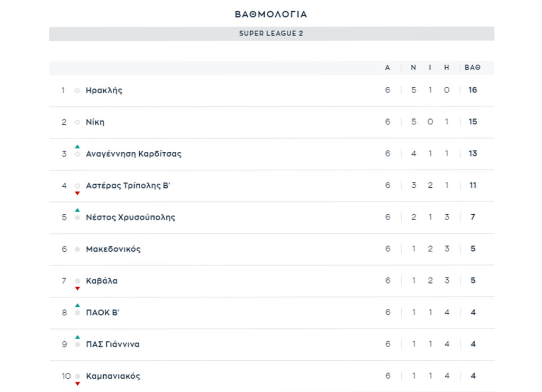
Task: Click the circle marker beside Ηρακλής
Action: (x=77, y=90)
